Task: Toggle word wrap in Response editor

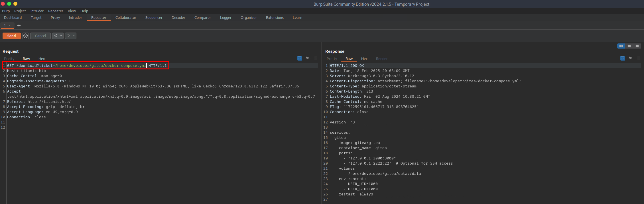Action: (x=622, y=58)
